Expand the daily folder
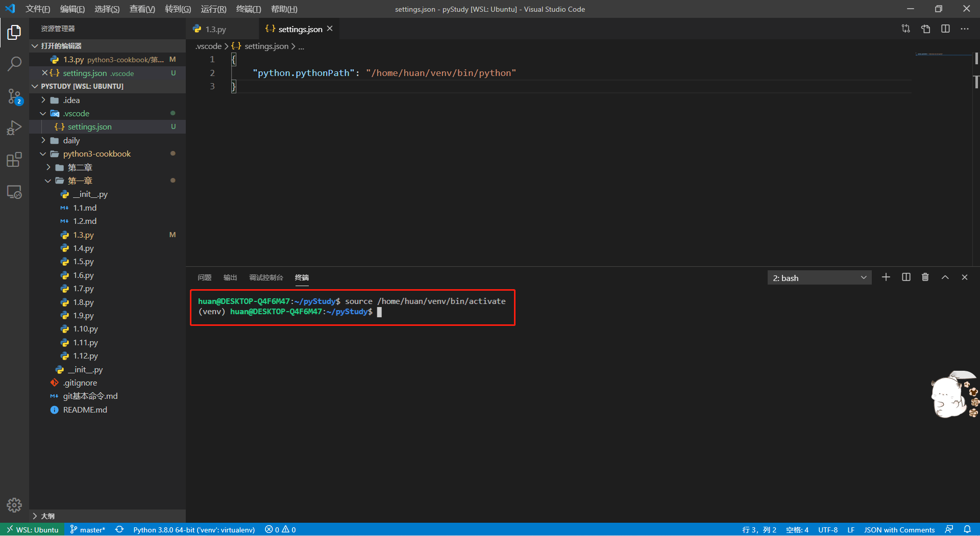Screen dimensions: 980x536 (x=71, y=140)
